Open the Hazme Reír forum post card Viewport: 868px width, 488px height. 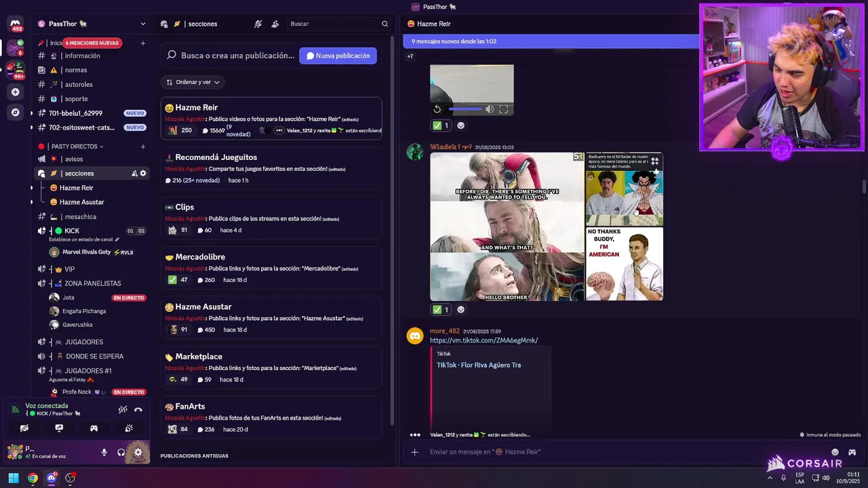coord(271,118)
